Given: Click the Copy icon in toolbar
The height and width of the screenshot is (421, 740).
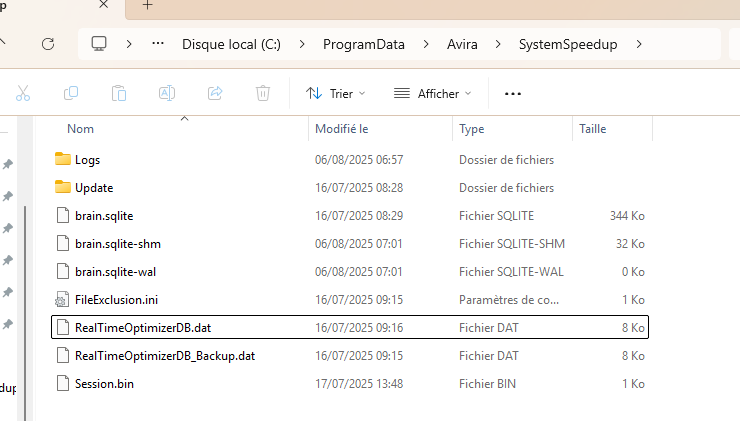Looking at the screenshot, I should [71, 93].
